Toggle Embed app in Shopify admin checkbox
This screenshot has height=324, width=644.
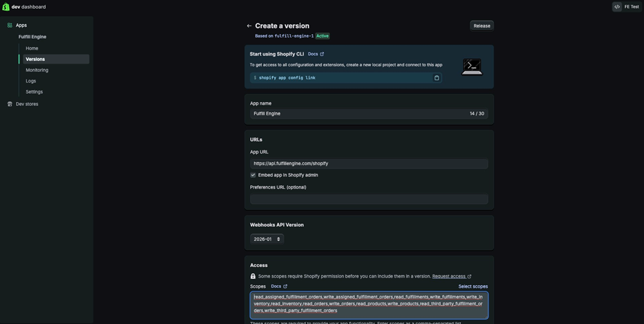coord(253,175)
